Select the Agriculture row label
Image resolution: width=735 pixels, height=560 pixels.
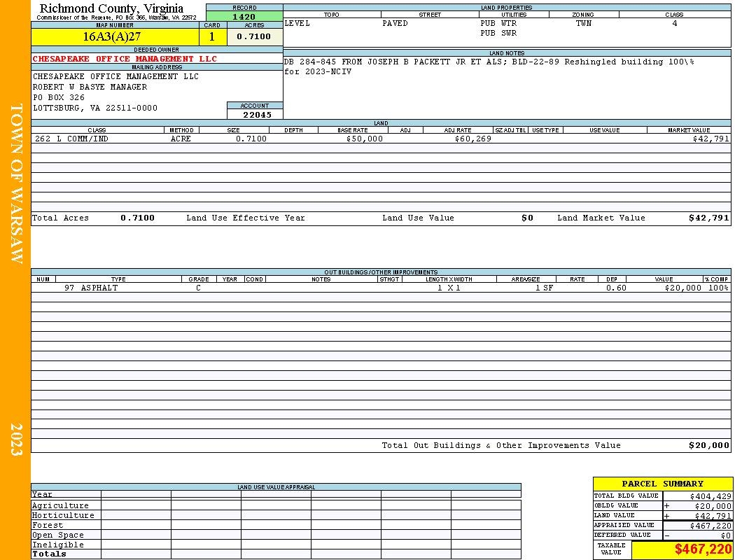coord(60,505)
